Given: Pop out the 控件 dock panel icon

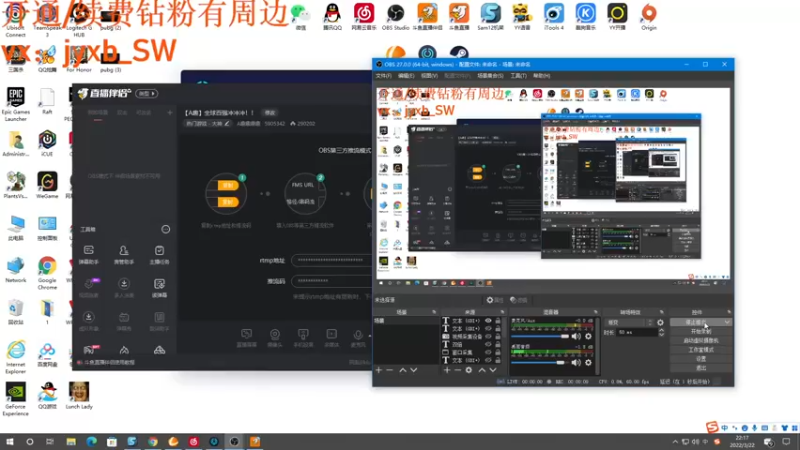Looking at the screenshot, I should pyautogui.click(x=729, y=312).
